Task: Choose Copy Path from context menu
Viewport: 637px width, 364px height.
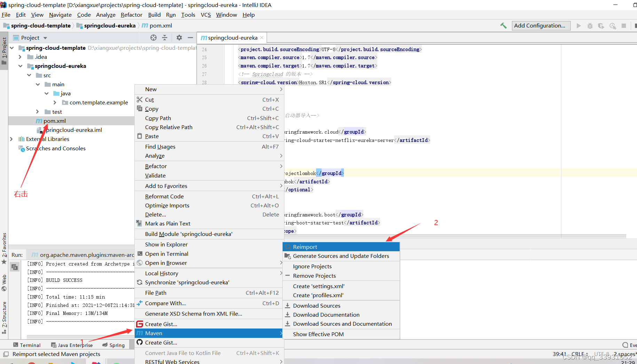Action: point(209,118)
